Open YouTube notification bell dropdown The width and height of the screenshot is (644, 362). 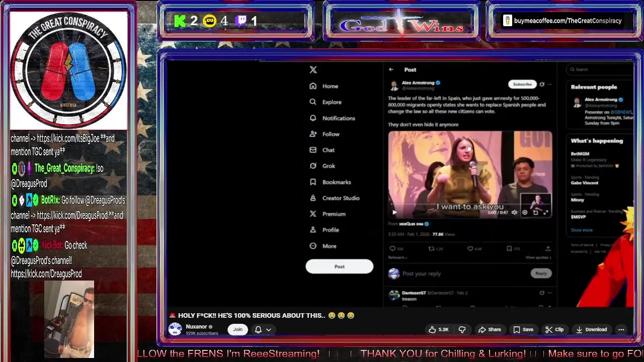click(x=263, y=330)
